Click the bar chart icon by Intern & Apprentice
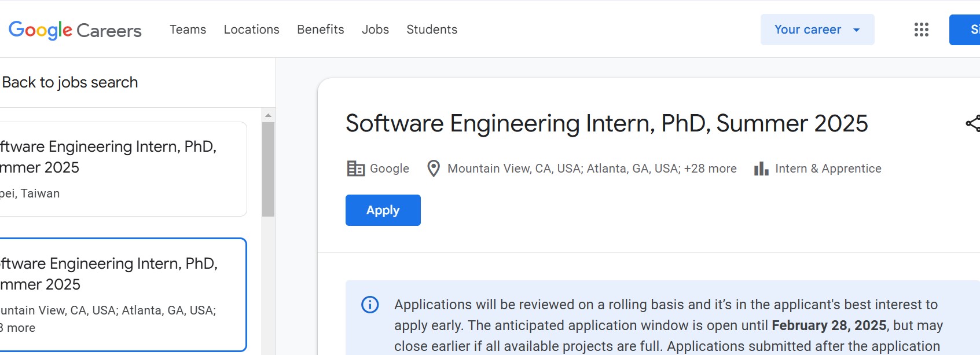 (x=761, y=169)
